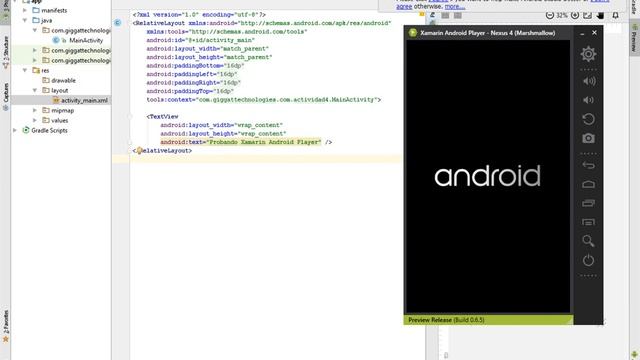The width and height of the screenshot is (640, 360).
Task: Expand the third com.giggattechnologies package
Action: pos(35,60)
